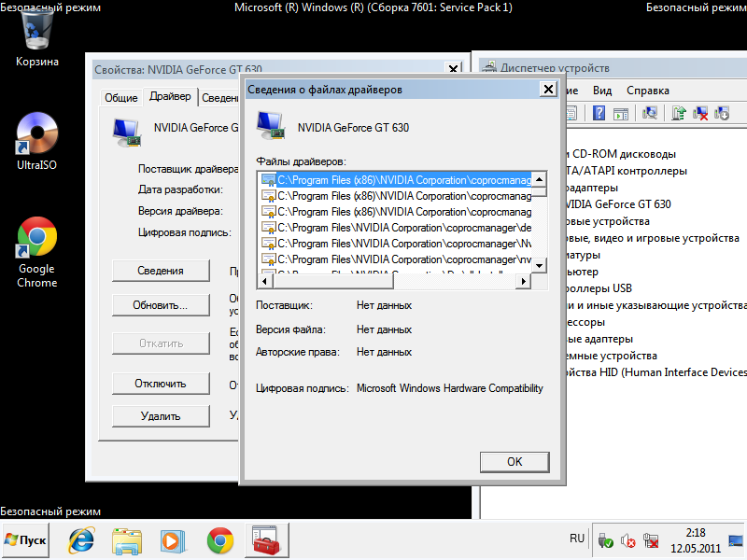Open the Explorer folder taskbar icon
This screenshot has height=560, width=747.
[x=127, y=541]
